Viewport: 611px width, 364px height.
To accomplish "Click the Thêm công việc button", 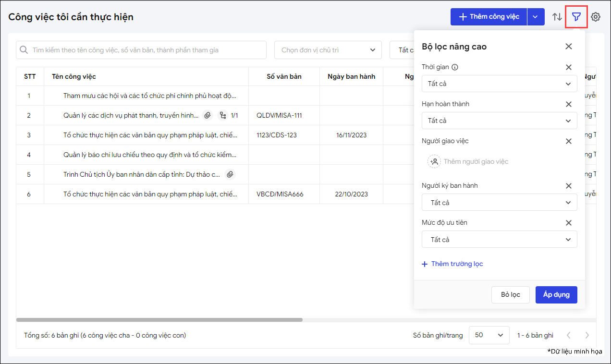I will pos(489,17).
